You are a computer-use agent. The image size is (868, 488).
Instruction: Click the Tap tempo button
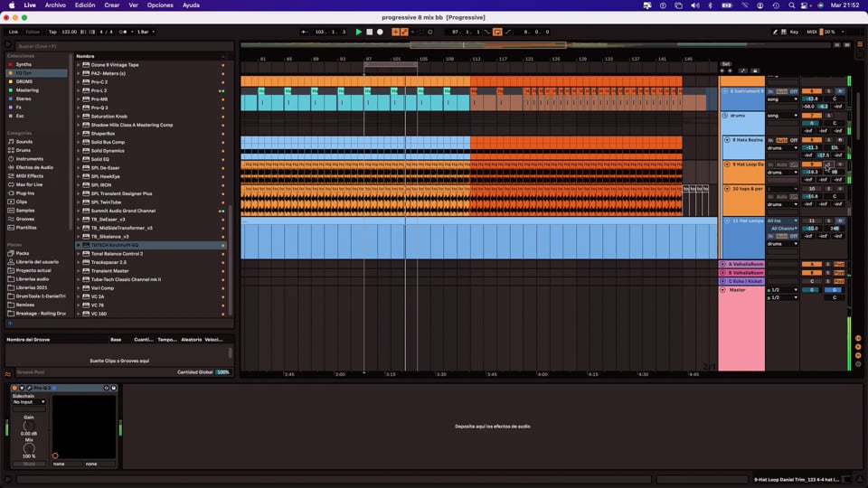point(52,33)
